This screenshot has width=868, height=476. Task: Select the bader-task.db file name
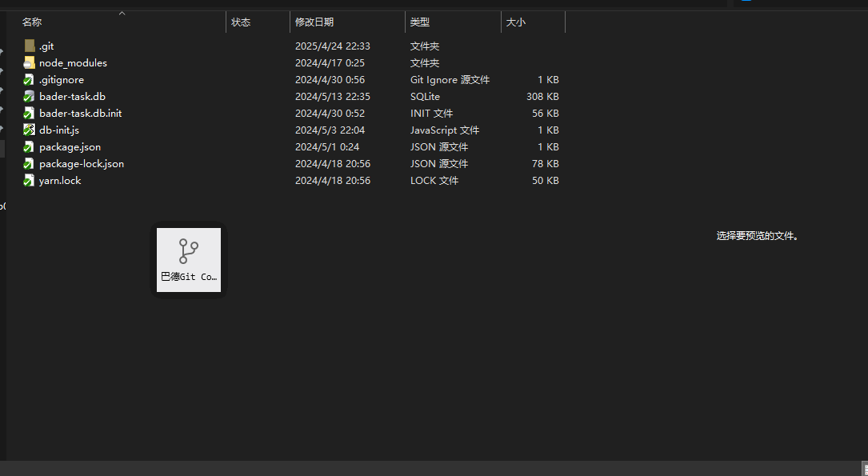coord(73,96)
